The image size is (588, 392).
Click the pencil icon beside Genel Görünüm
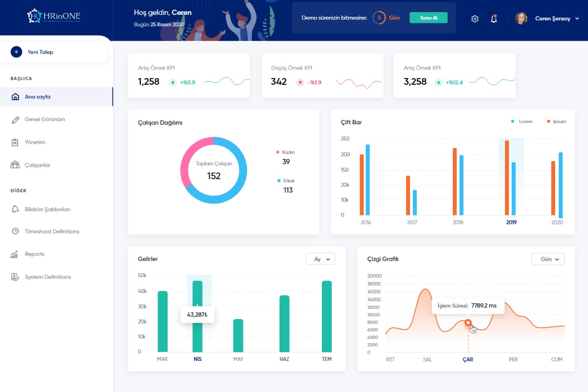point(16,120)
